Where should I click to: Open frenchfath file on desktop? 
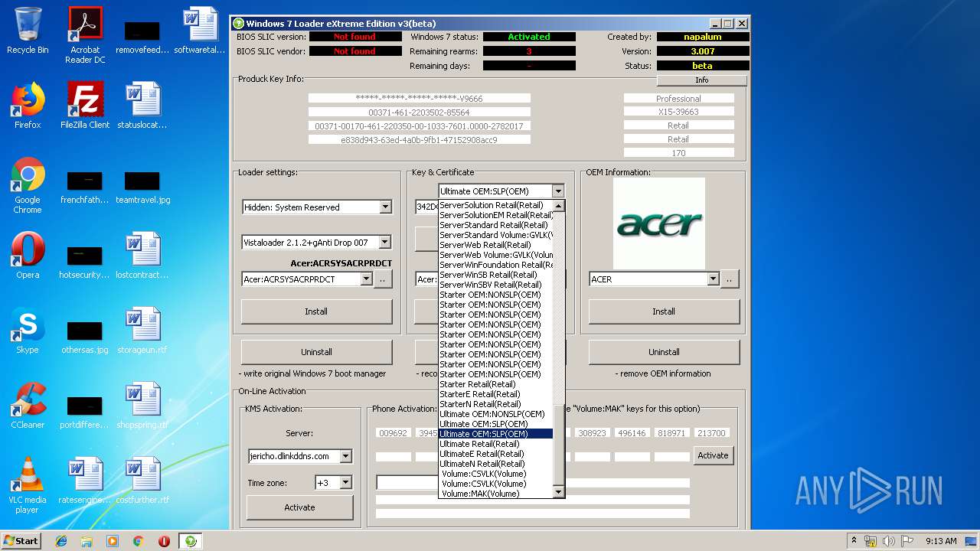pos(85,186)
